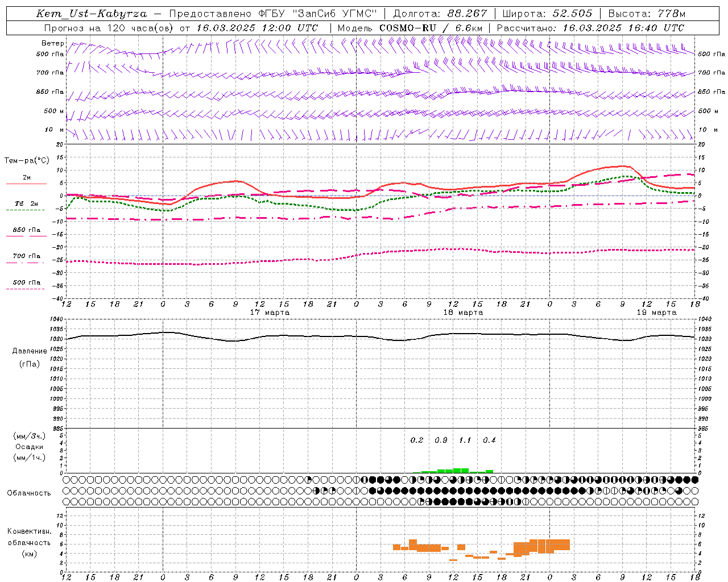
Task: Click the (мм/1ч.) precipitation unit label
Action: pos(30,458)
